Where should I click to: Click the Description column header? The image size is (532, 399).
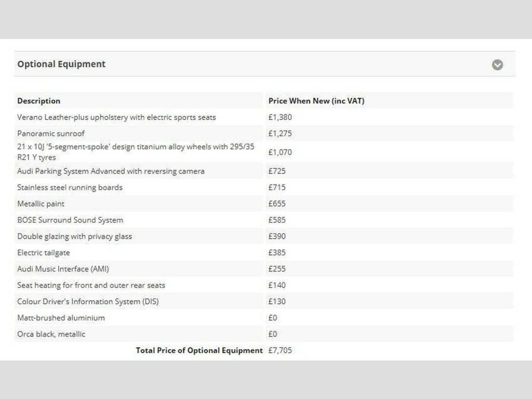(38, 101)
